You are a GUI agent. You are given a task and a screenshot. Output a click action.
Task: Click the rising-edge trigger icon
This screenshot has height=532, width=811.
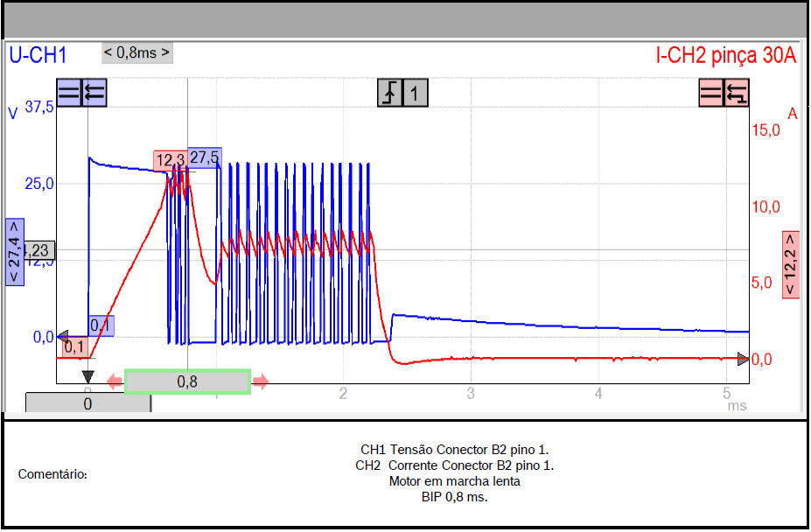[x=390, y=93]
